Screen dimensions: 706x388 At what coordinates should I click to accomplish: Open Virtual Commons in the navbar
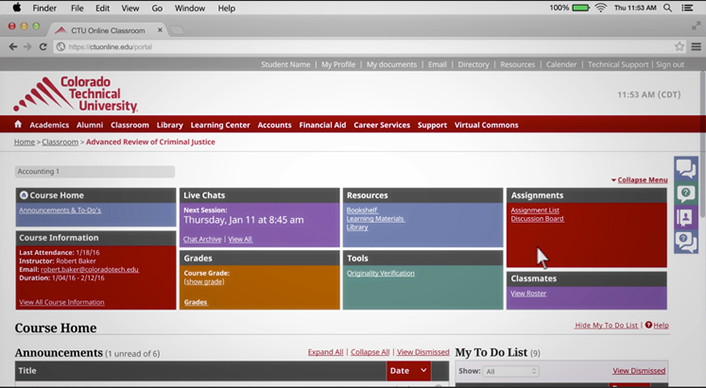pyautogui.click(x=486, y=125)
